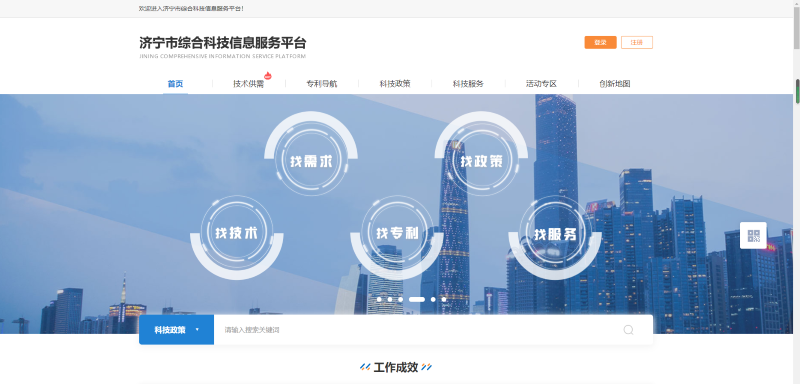Viewport: 800px width, 384px height.
Task: Click the 注册 button
Action: click(x=637, y=42)
